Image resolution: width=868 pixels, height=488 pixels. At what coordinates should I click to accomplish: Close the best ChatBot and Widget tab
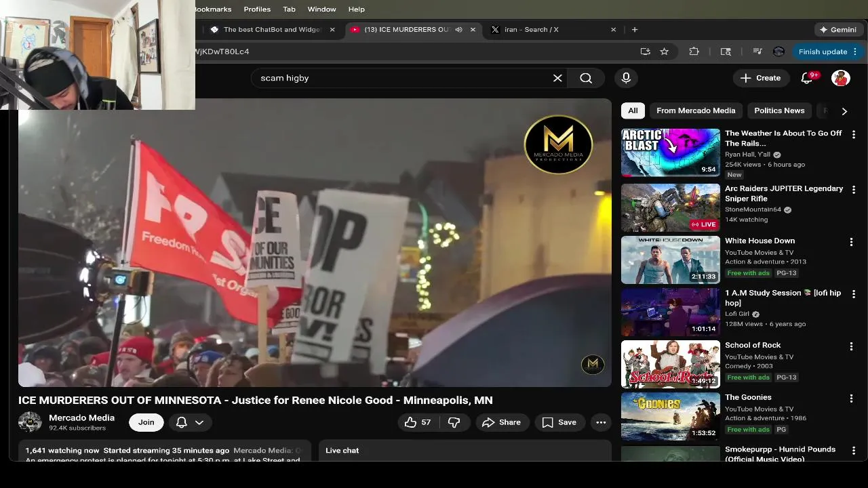point(332,30)
